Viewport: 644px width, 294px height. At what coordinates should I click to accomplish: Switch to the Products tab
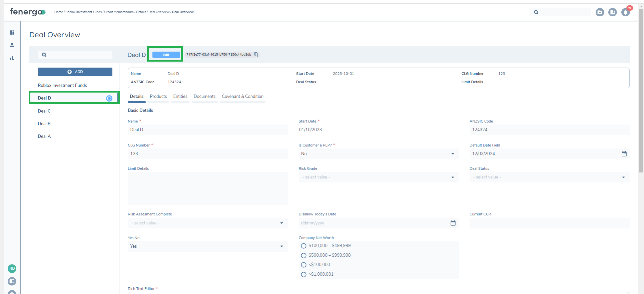point(158,97)
